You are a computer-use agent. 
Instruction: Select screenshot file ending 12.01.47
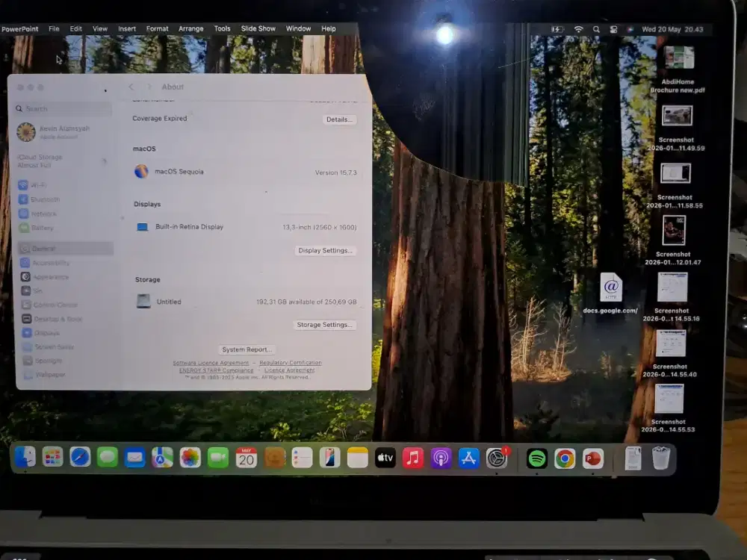click(673, 240)
